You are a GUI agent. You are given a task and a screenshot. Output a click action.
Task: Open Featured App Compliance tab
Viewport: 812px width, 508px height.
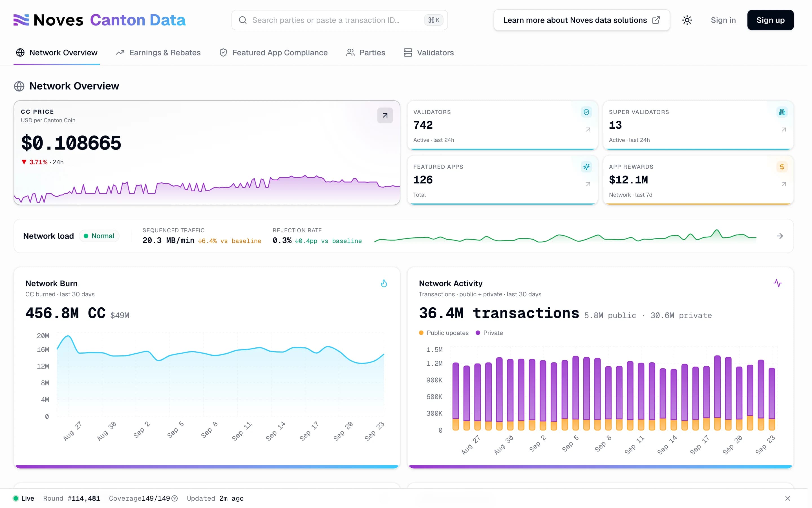click(x=273, y=53)
